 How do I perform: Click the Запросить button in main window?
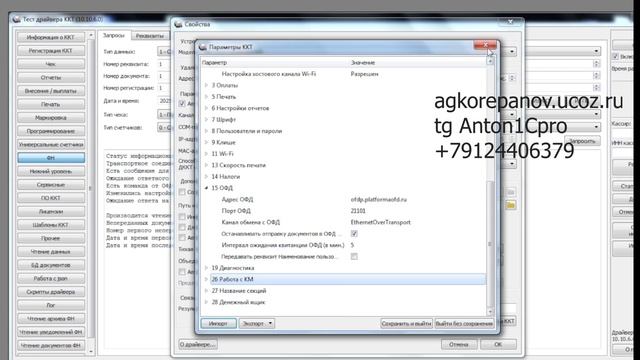tap(582, 141)
